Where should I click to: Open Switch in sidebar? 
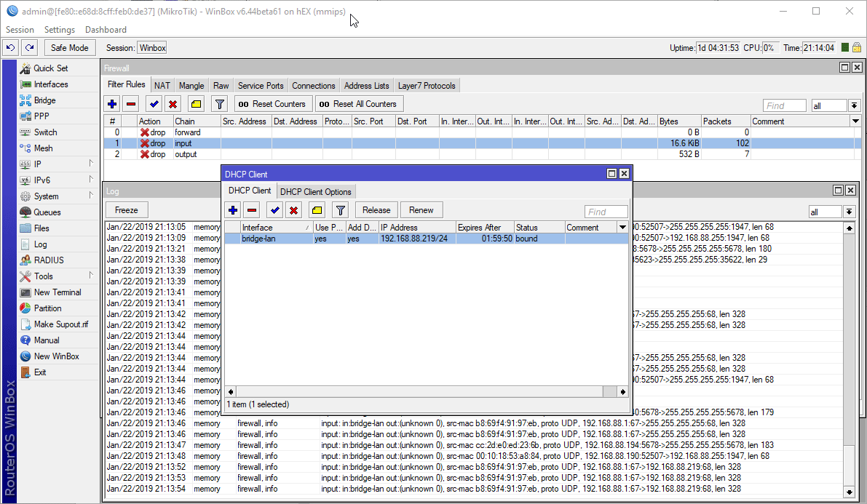tap(45, 132)
